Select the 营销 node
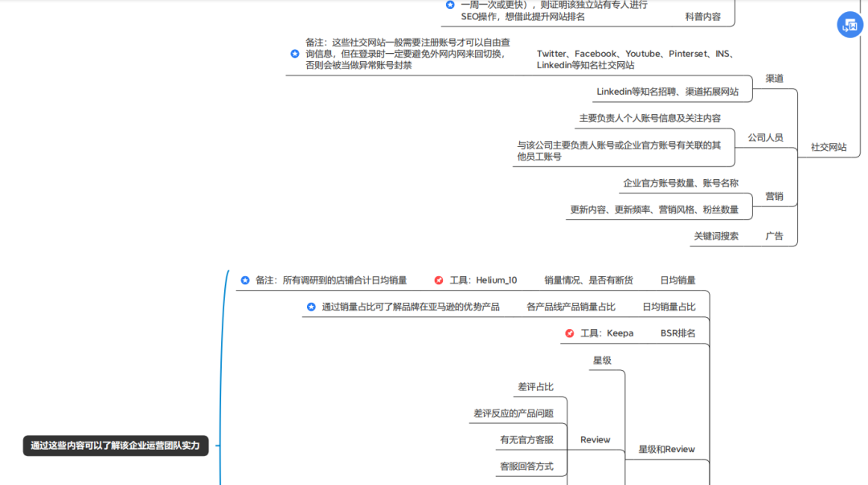The height and width of the screenshot is (485, 868). click(x=773, y=196)
